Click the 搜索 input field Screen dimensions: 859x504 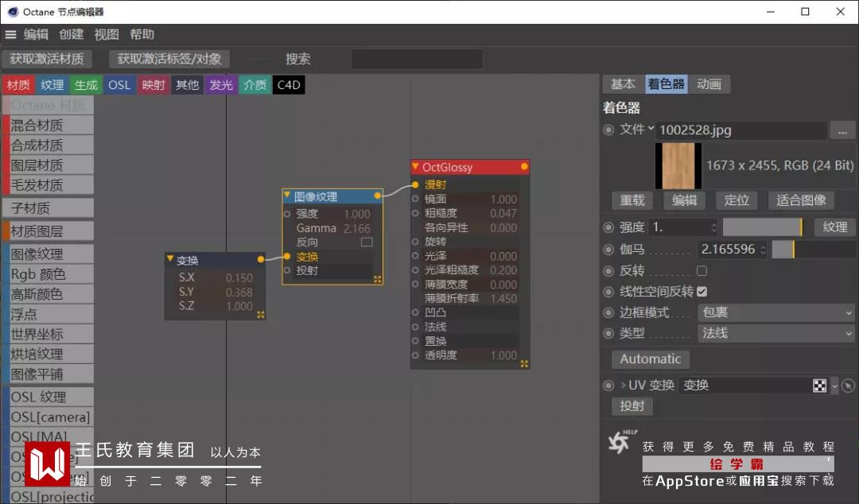[417, 59]
